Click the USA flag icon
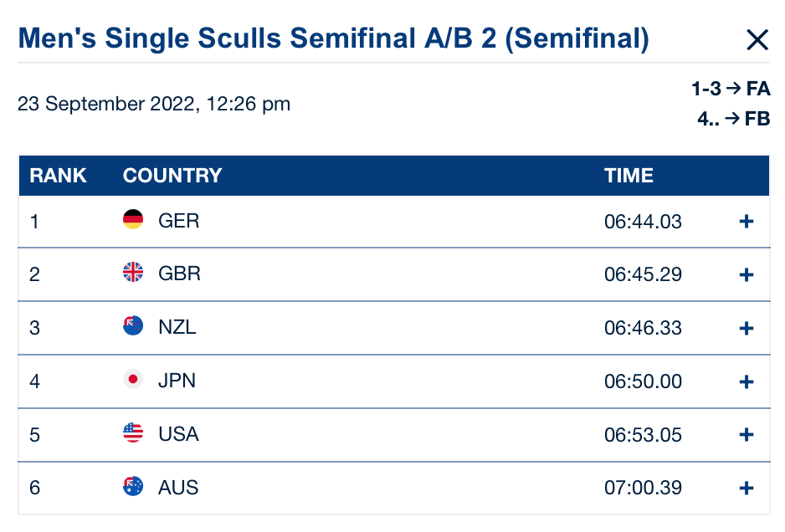Screen dimensions: 785x532 [x=133, y=434]
